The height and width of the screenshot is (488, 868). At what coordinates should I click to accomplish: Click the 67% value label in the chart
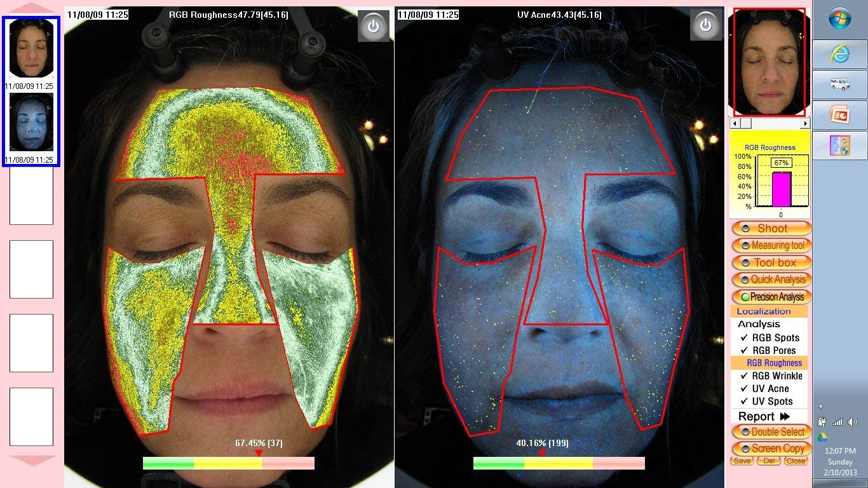click(781, 163)
